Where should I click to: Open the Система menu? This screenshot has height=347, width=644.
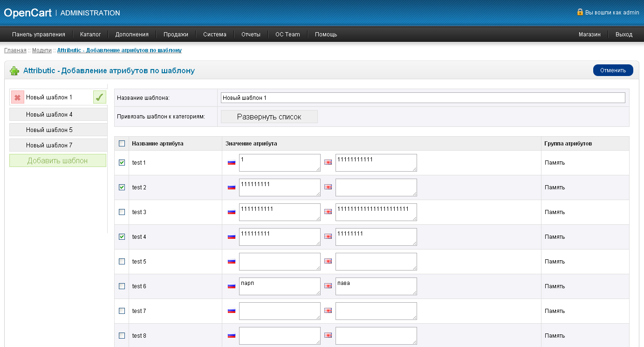[x=214, y=35]
